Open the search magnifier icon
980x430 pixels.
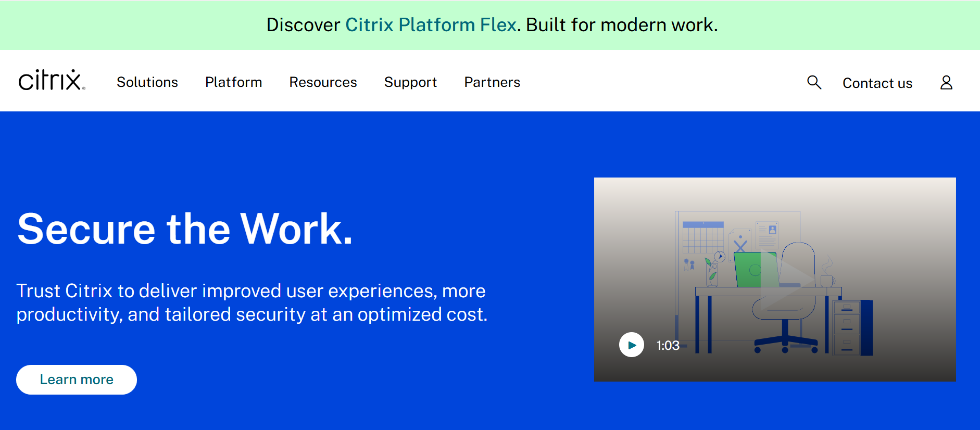click(814, 82)
